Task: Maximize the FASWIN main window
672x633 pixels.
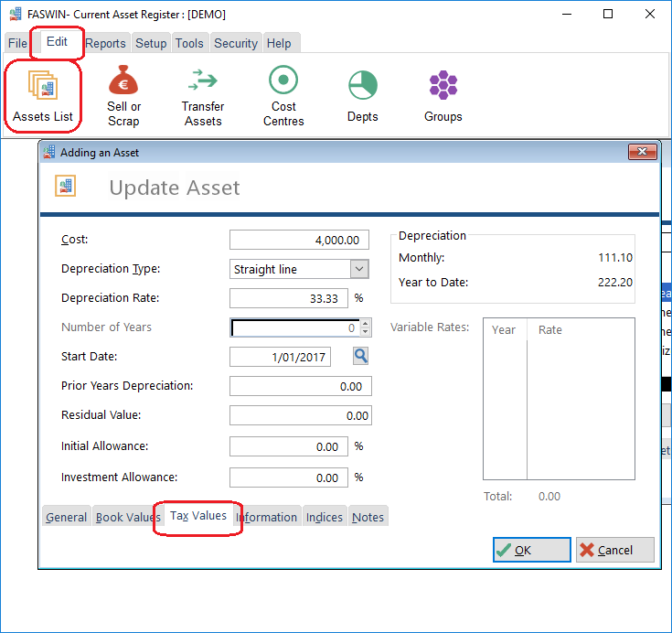Action: pos(608,14)
